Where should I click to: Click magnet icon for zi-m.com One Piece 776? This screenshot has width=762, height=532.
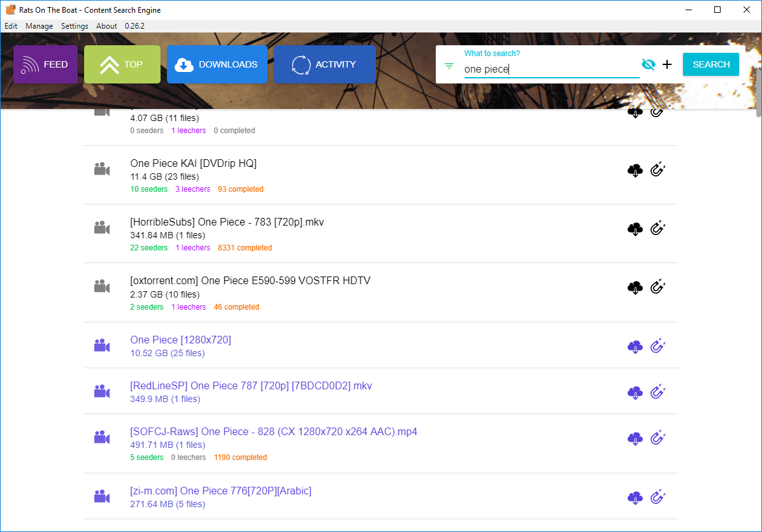coord(658,497)
